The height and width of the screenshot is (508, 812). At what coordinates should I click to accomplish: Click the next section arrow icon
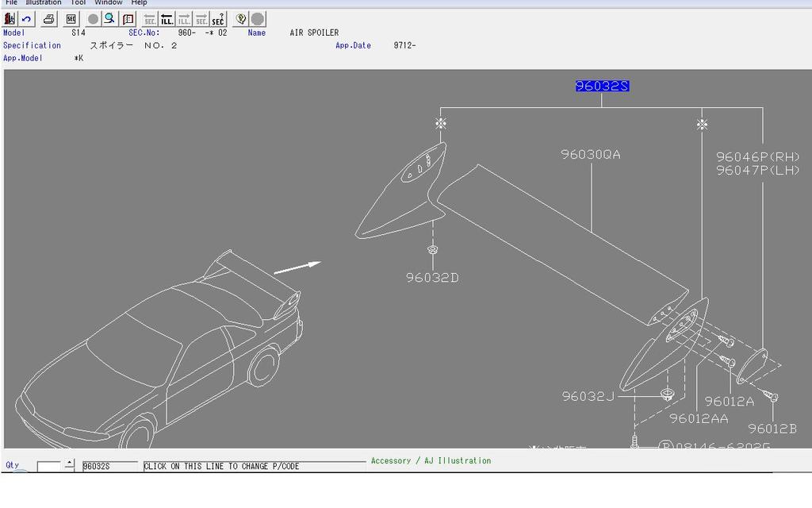[x=201, y=19]
